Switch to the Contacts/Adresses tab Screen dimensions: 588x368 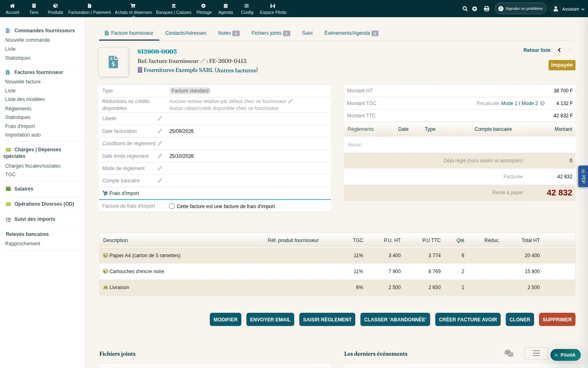coord(186,33)
